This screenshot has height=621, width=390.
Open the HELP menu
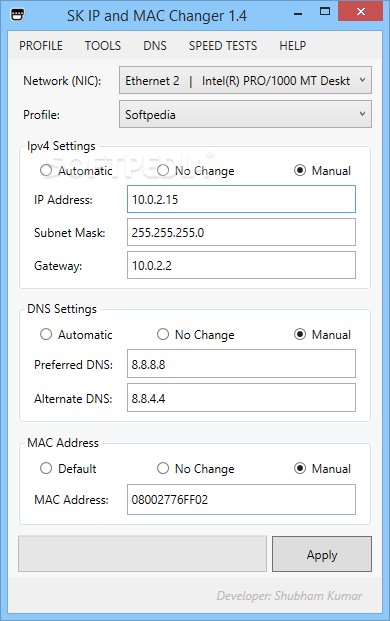pyautogui.click(x=293, y=46)
